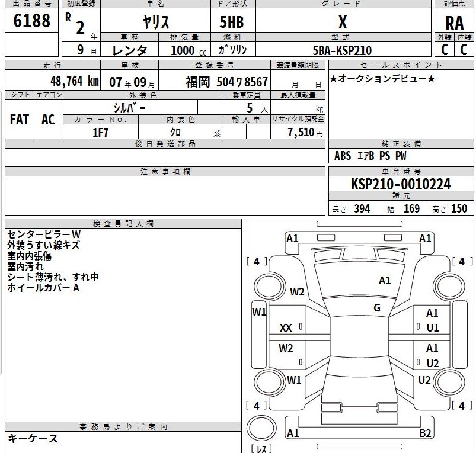The height and width of the screenshot is (453, 476).
Task: Click the header 純正装備
Action: pyautogui.click(x=401, y=144)
